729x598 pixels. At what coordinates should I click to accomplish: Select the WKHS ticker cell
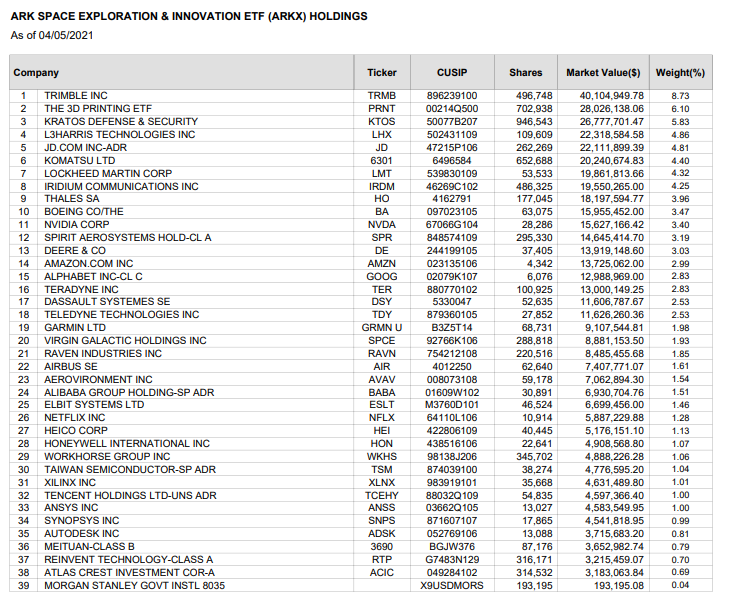click(382, 457)
